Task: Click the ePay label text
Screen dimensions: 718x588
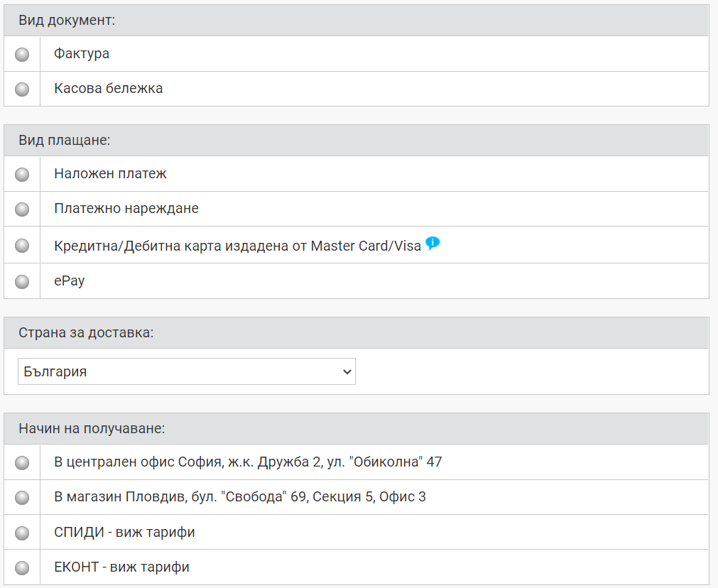Action: tap(69, 281)
